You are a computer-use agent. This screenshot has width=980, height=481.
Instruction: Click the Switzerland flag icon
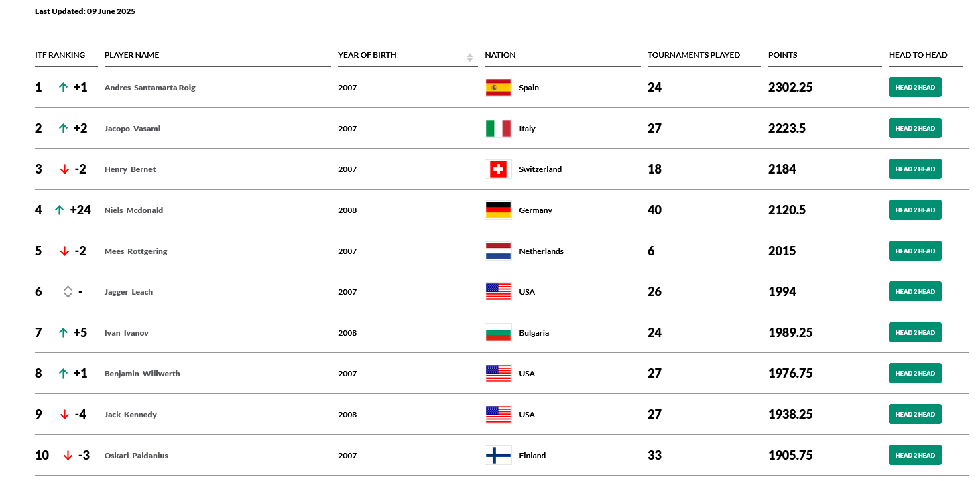pyautogui.click(x=498, y=169)
